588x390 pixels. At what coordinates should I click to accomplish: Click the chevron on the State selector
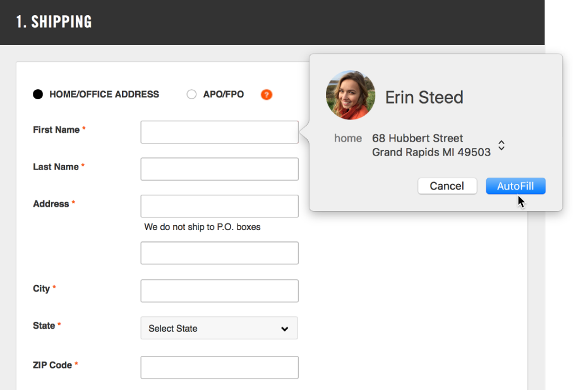[x=285, y=328]
